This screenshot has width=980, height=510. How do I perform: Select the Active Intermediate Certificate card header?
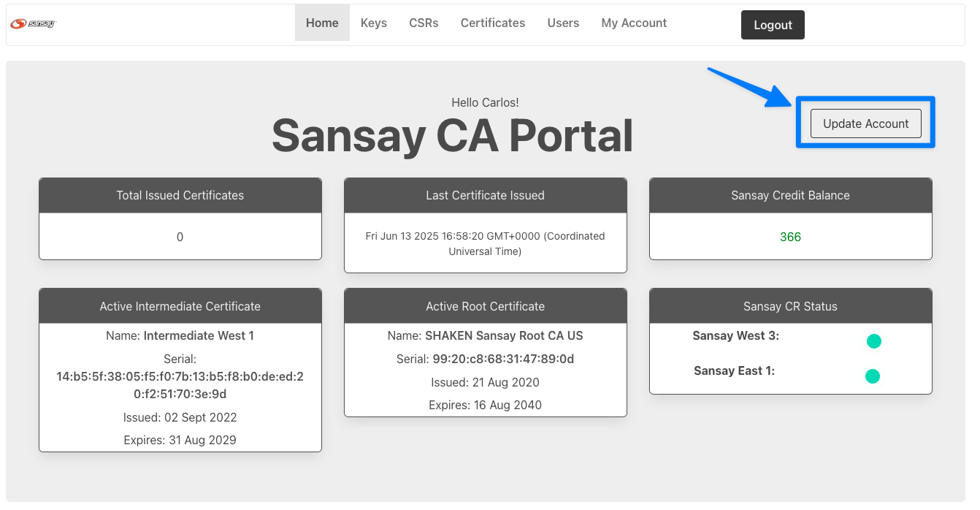(180, 307)
